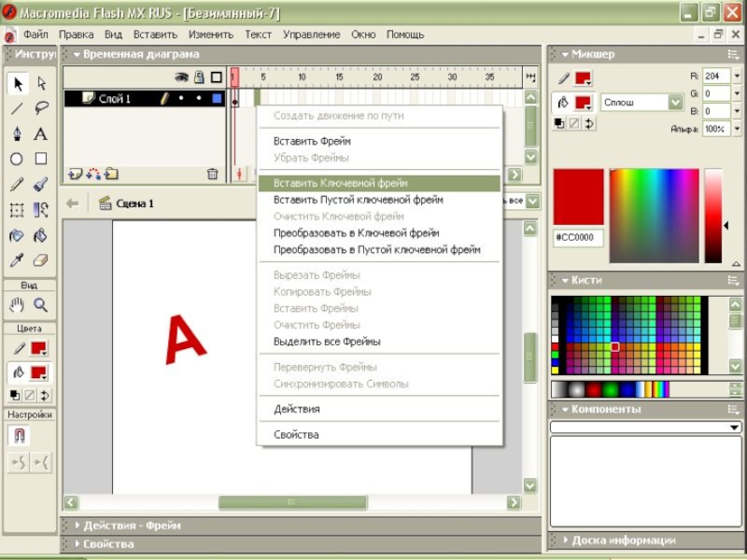Click the R value field 204
Viewport: 747px width, 560px height.
click(716, 77)
